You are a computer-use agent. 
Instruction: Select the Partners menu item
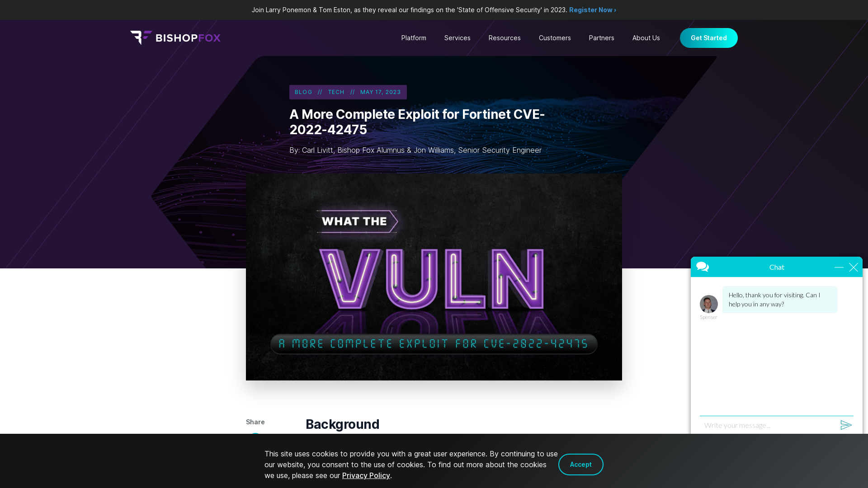pyautogui.click(x=602, y=38)
